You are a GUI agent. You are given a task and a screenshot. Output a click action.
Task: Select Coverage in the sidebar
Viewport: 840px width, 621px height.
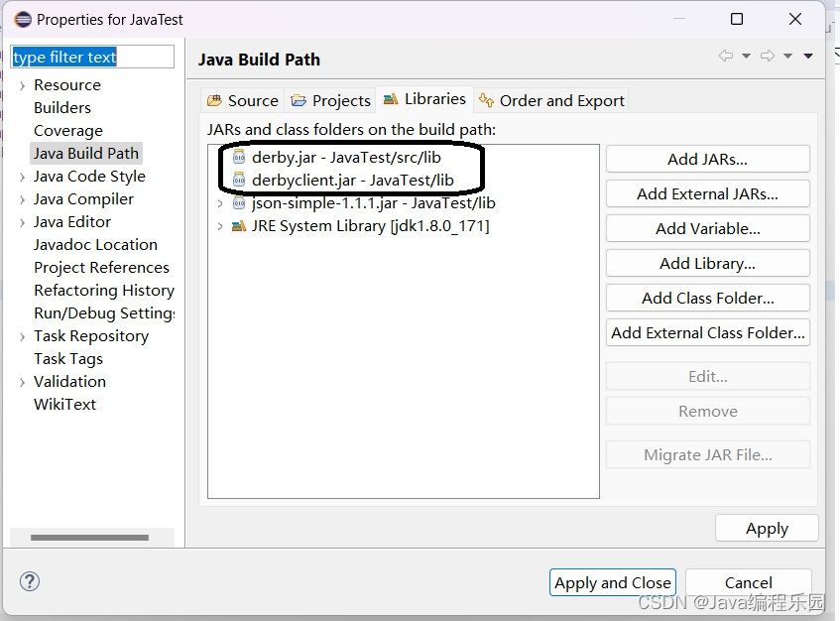point(68,131)
